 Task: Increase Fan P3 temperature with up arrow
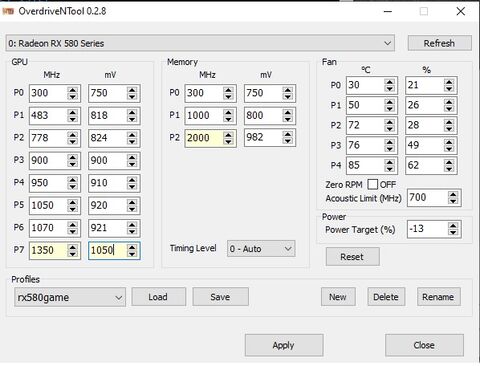[390, 142]
